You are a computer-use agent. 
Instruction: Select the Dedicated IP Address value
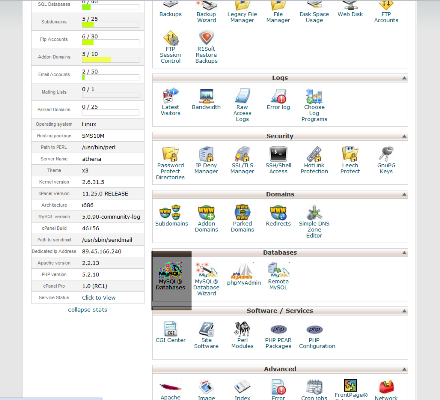pyautogui.click(x=101, y=251)
